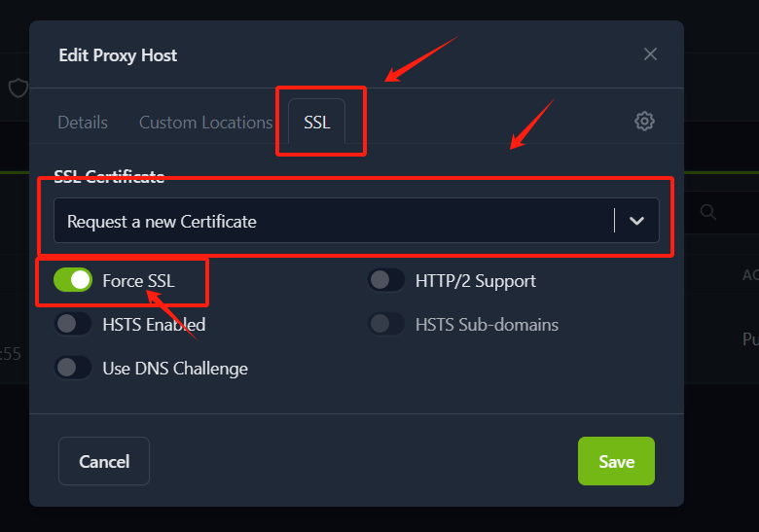Open the Custom Locations tab
Image resolution: width=759 pixels, height=532 pixels.
(205, 123)
